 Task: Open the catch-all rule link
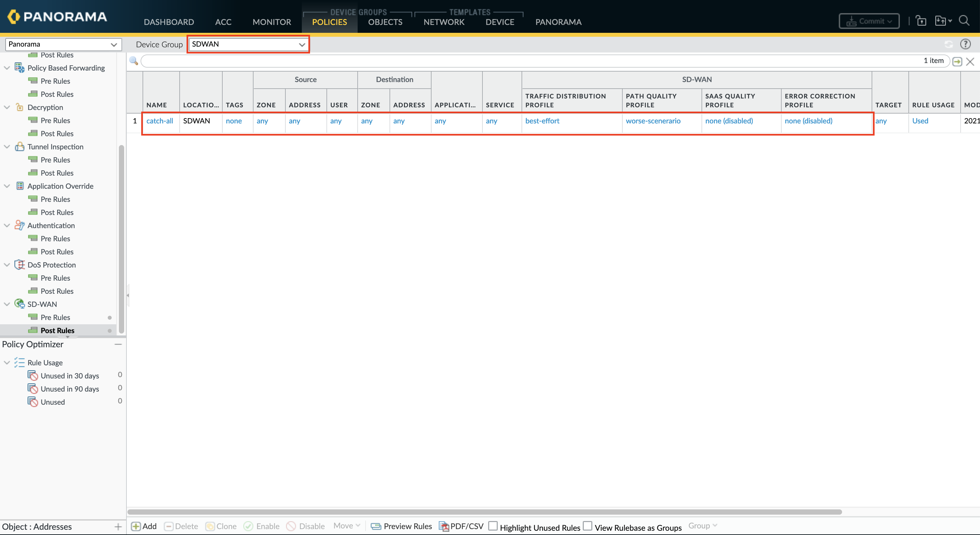[159, 121]
